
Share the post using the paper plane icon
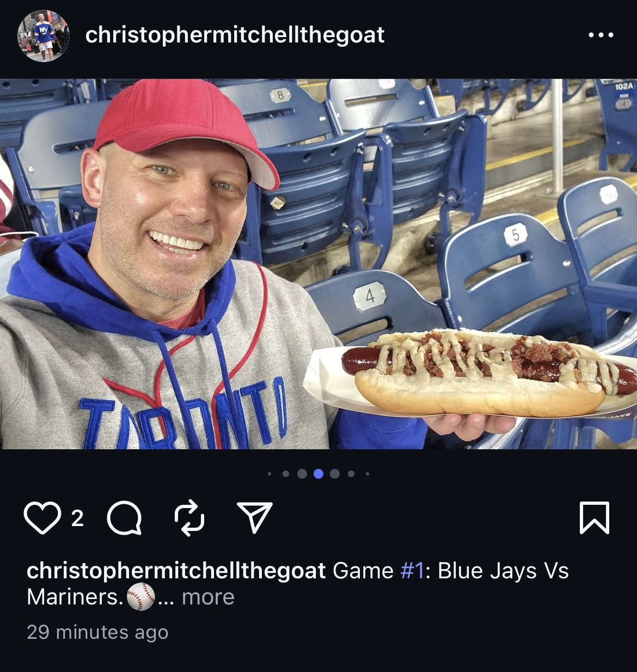255,517
